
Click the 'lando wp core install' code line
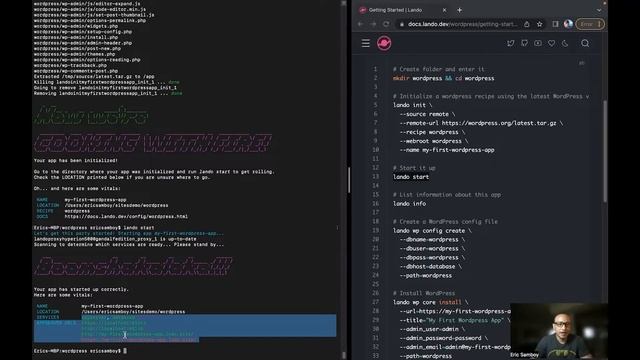coord(431,302)
